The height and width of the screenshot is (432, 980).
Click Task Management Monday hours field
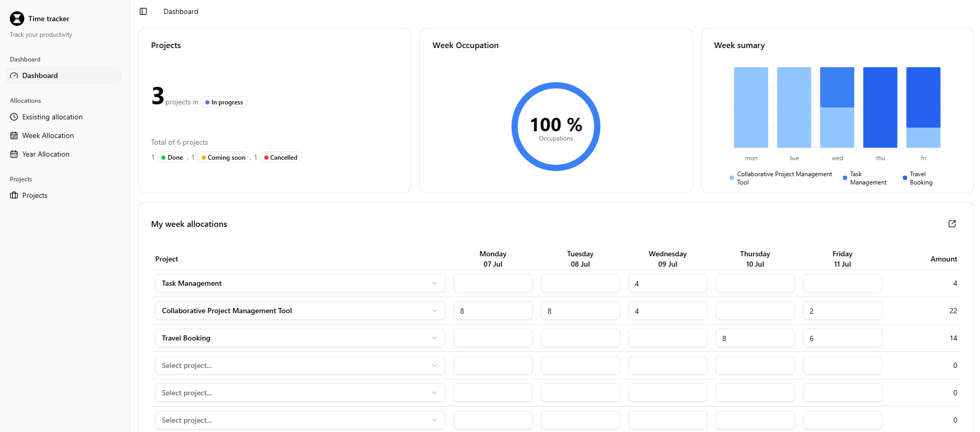493,283
